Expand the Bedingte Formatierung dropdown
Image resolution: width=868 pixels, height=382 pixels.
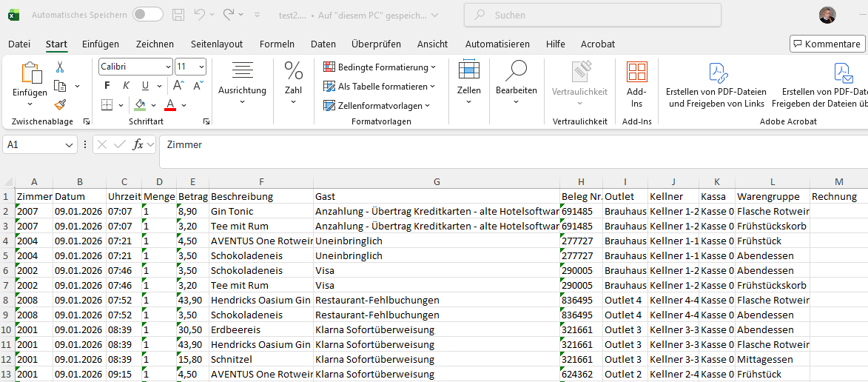point(380,67)
